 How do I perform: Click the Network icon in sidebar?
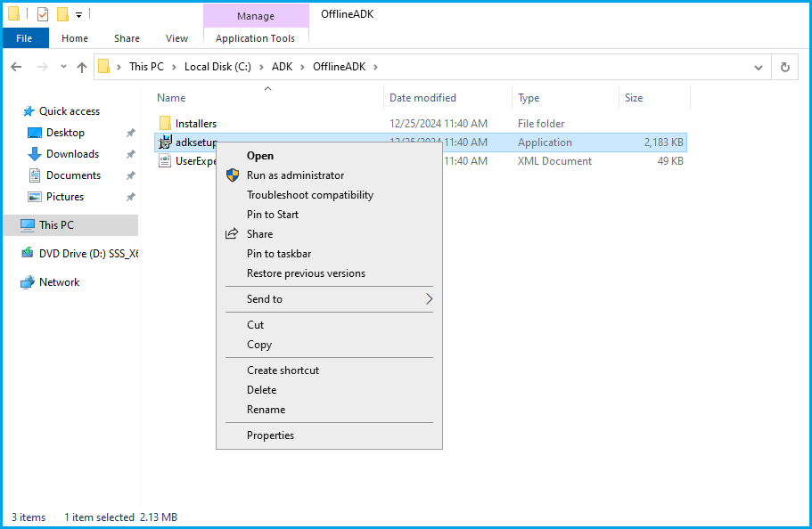(28, 282)
